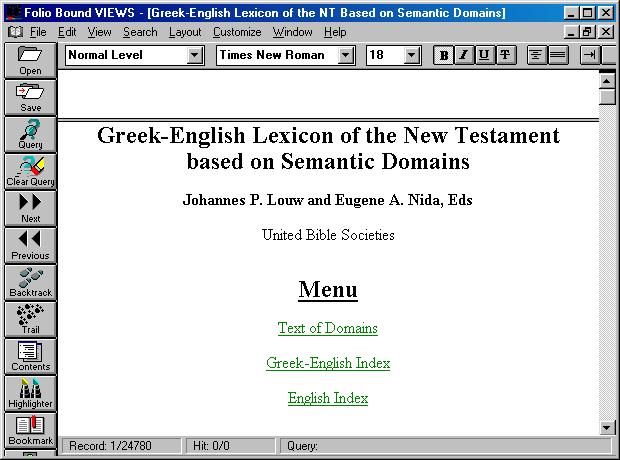The height and width of the screenshot is (460, 620).
Task: Toggle italic formatting button
Action: 464,55
